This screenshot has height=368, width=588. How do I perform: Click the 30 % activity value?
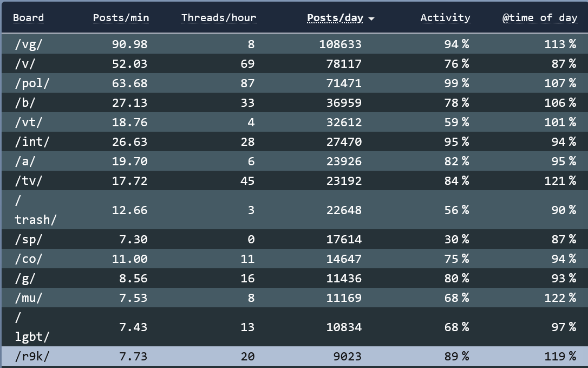pos(457,239)
